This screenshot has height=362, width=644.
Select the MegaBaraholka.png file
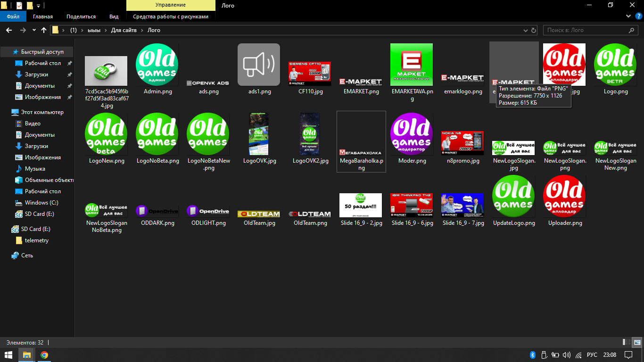coord(361,141)
